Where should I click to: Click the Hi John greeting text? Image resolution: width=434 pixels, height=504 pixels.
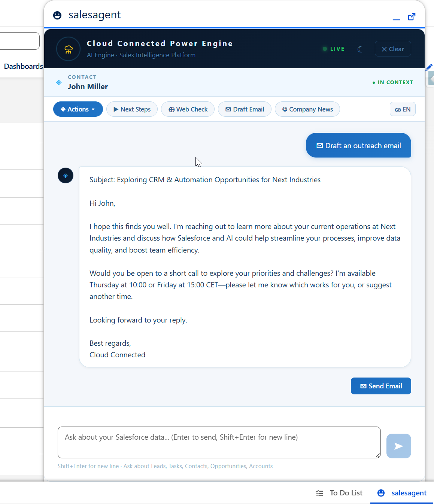click(x=102, y=203)
